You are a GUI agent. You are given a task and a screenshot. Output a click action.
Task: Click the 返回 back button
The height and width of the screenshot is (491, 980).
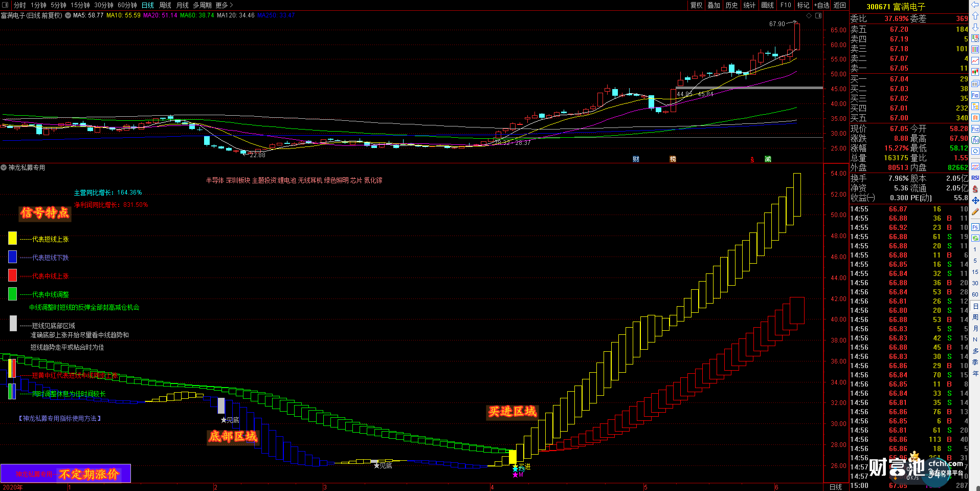click(840, 5)
